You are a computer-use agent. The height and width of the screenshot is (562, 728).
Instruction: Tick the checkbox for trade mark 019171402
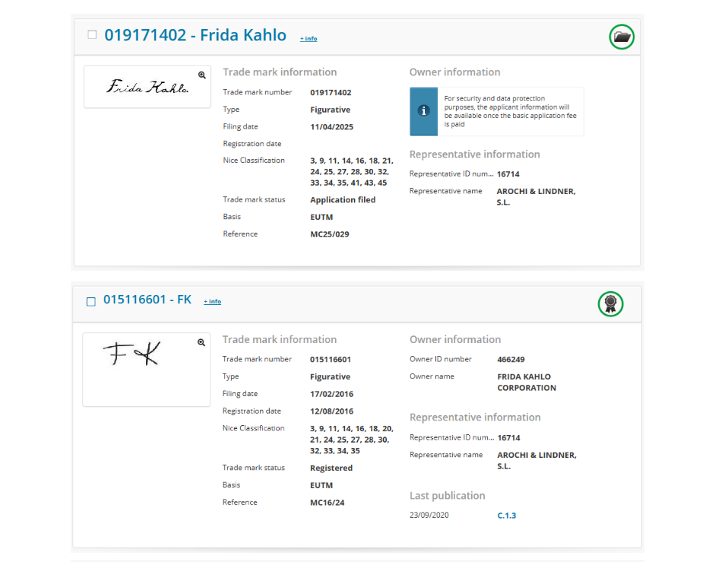(92, 34)
